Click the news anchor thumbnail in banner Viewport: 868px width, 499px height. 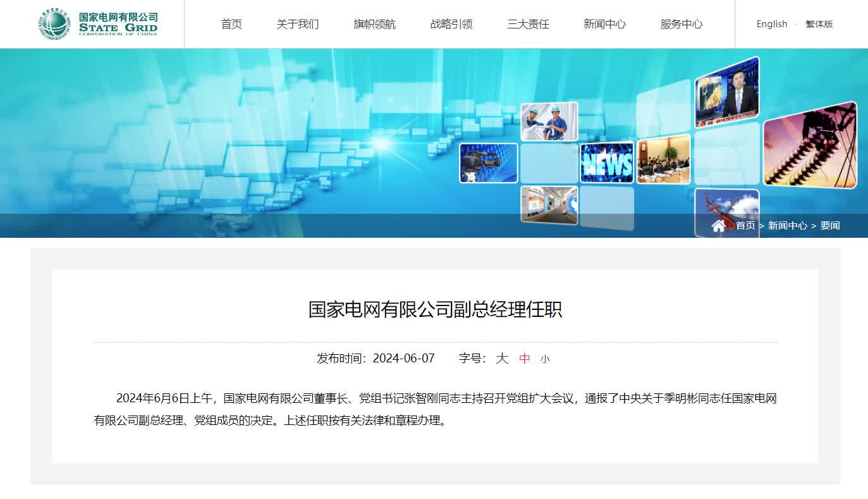(726, 92)
